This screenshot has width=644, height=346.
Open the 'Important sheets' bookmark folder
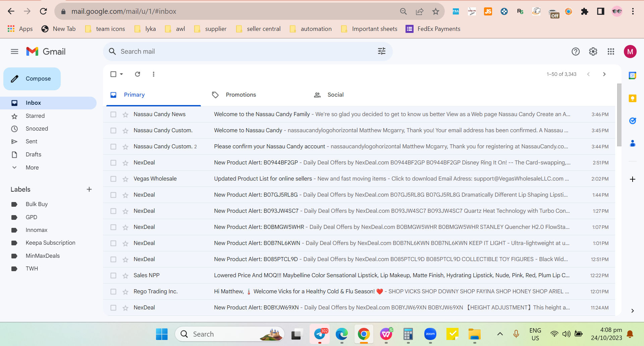pos(369,29)
